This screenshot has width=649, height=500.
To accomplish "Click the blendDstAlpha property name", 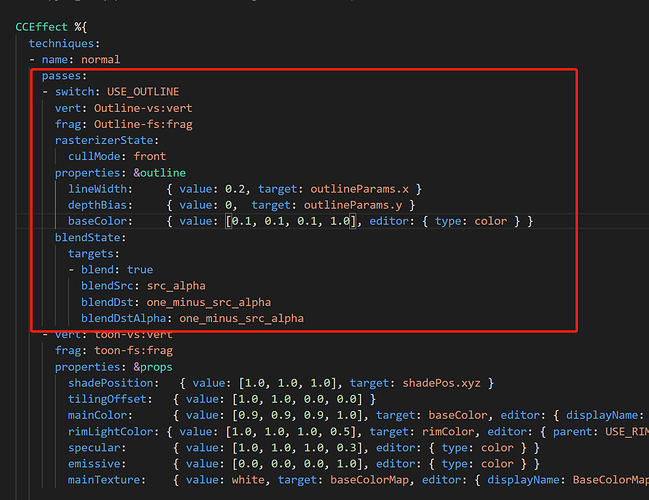I will (126, 318).
